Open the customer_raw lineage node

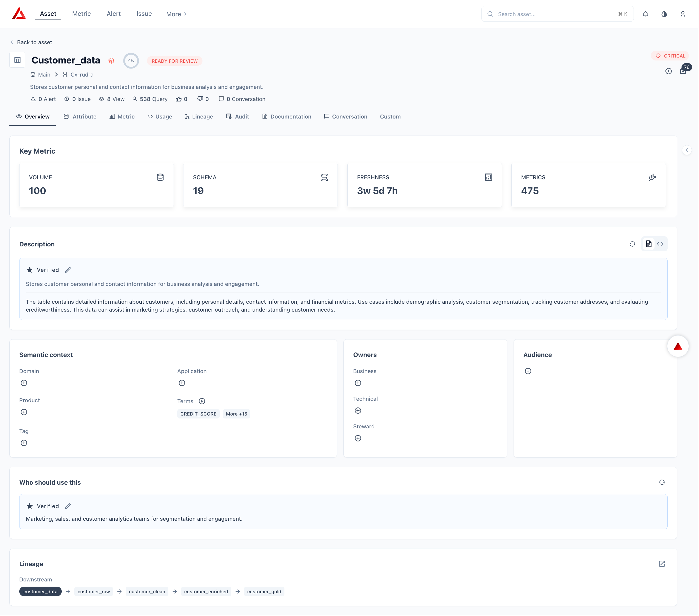pyautogui.click(x=94, y=592)
